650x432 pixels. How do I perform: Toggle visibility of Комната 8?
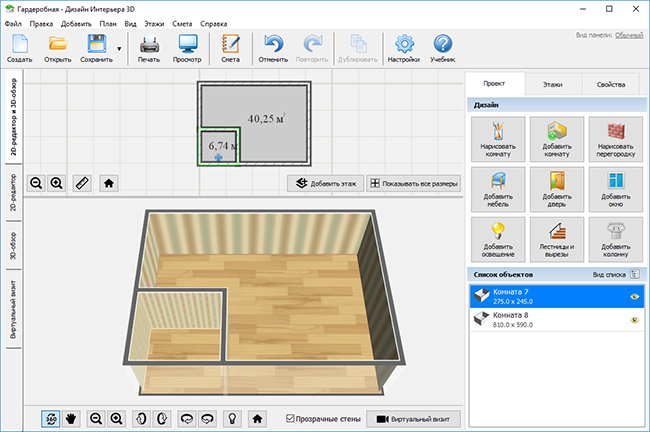(x=634, y=320)
